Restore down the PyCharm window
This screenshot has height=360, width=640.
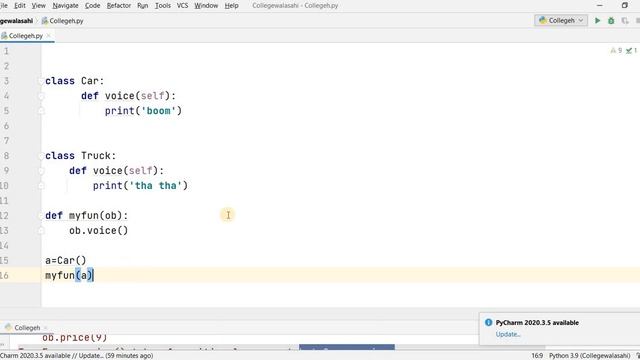pos(624,5)
